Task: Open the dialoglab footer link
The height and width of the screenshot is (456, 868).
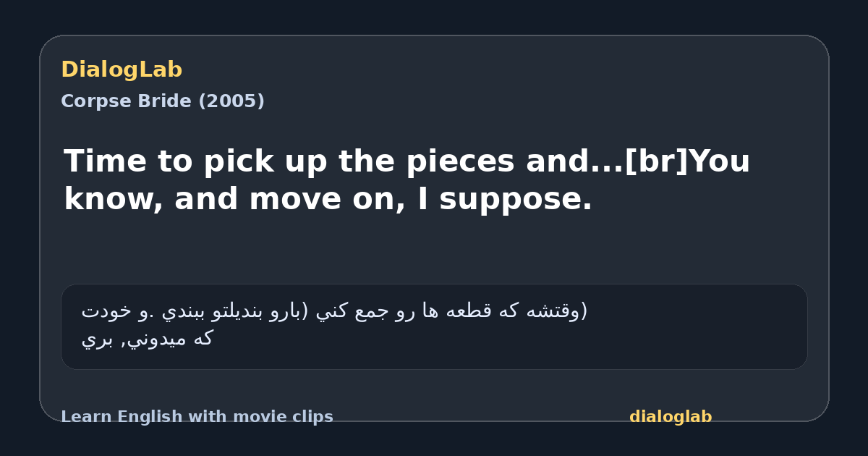Action: [x=671, y=417]
